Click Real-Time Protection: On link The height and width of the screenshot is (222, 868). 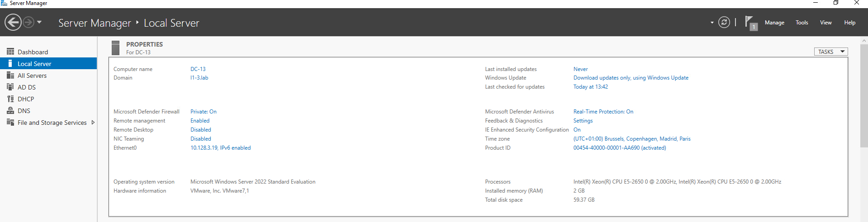tap(603, 112)
